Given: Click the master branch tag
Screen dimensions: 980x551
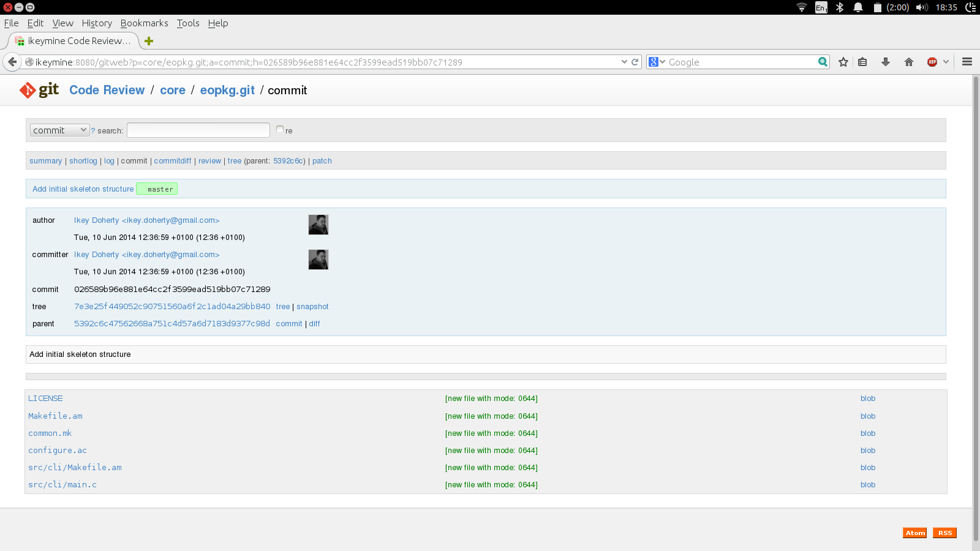Looking at the screenshot, I should [x=157, y=189].
